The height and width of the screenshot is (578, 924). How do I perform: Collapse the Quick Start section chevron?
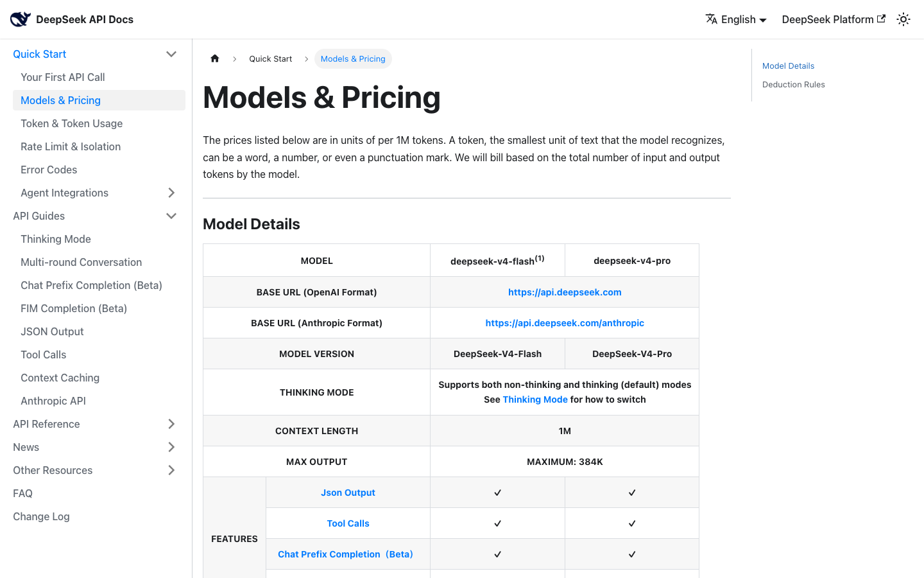[171, 54]
